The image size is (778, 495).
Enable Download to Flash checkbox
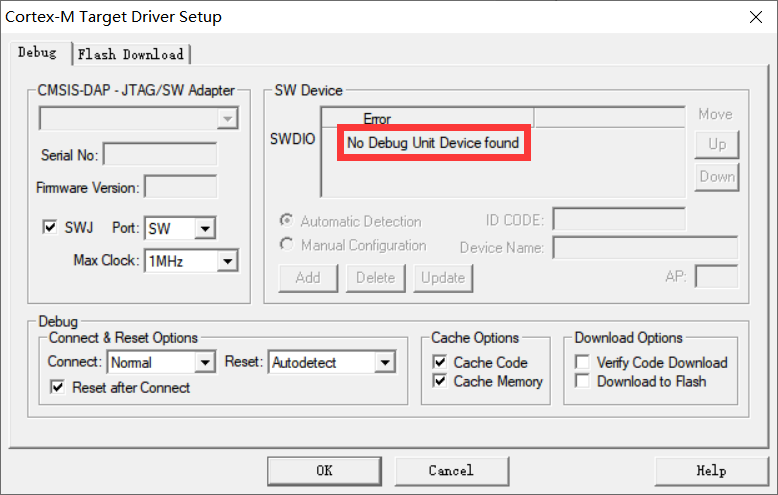click(582, 381)
